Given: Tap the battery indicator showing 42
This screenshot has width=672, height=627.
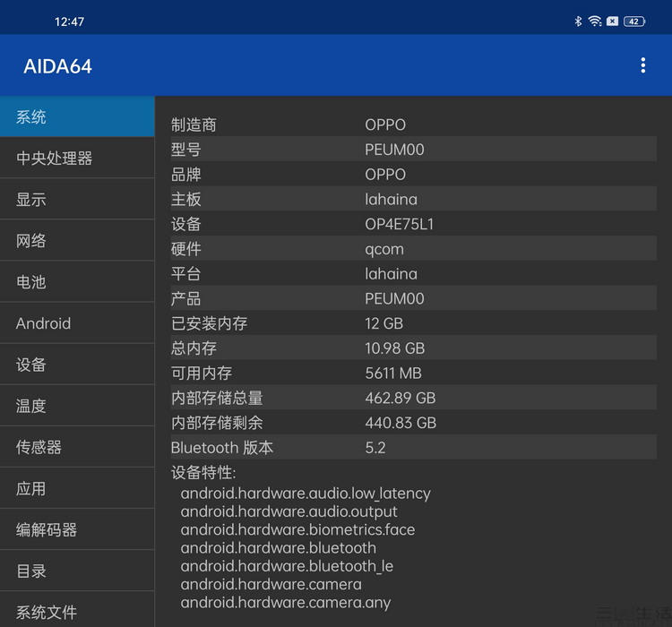Looking at the screenshot, I should [x=634, y=21].
